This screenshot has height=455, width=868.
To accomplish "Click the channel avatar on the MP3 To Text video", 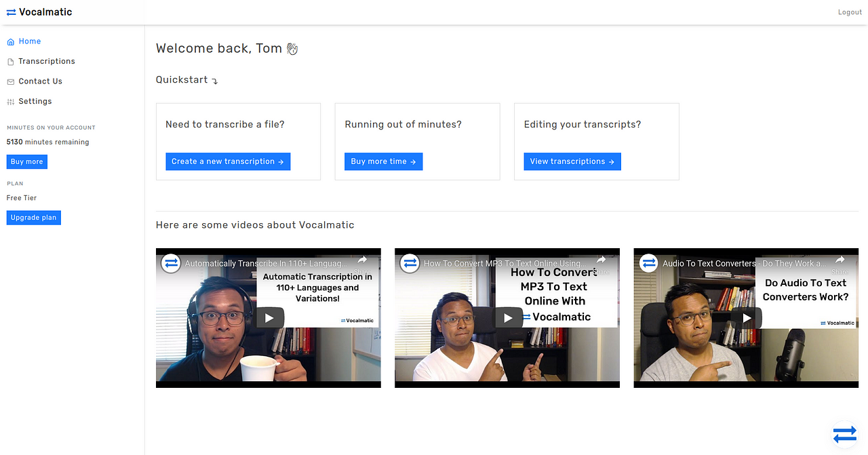I will [x=410, y=263].
